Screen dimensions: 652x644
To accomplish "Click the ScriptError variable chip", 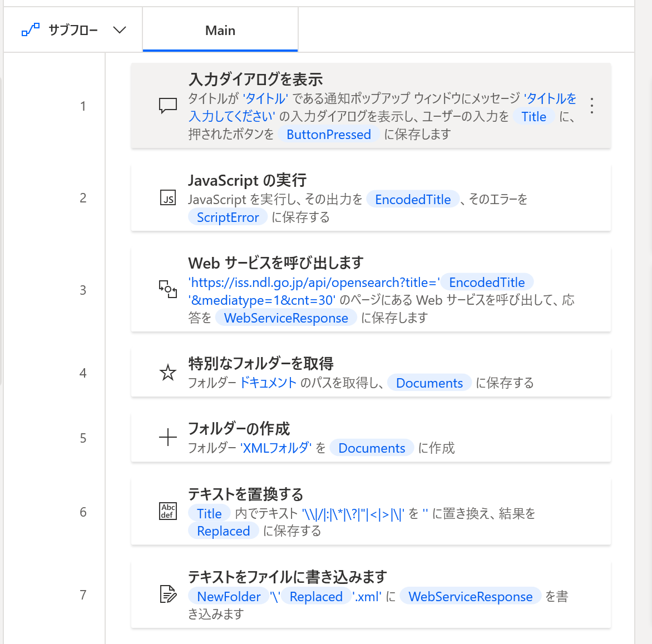I will tap(228, 217).
